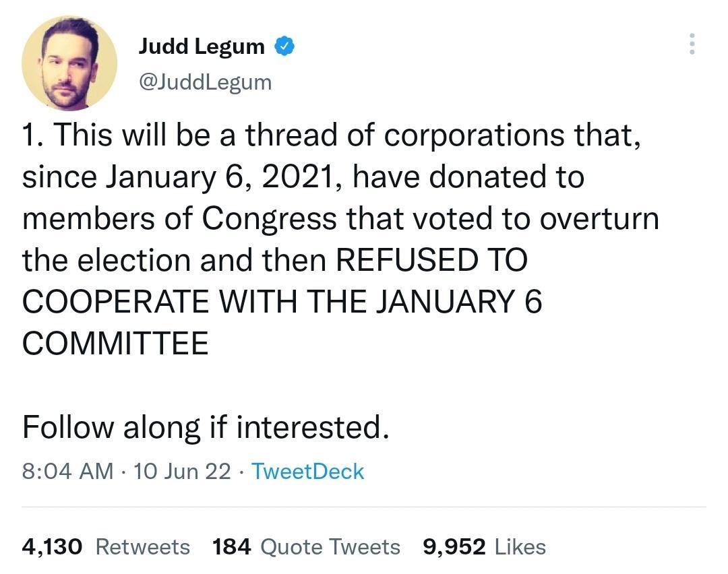This screenshot has height=574, width=728.
Task: Click the blue verified badge next to Judd Legum
Action: (284, 46)
